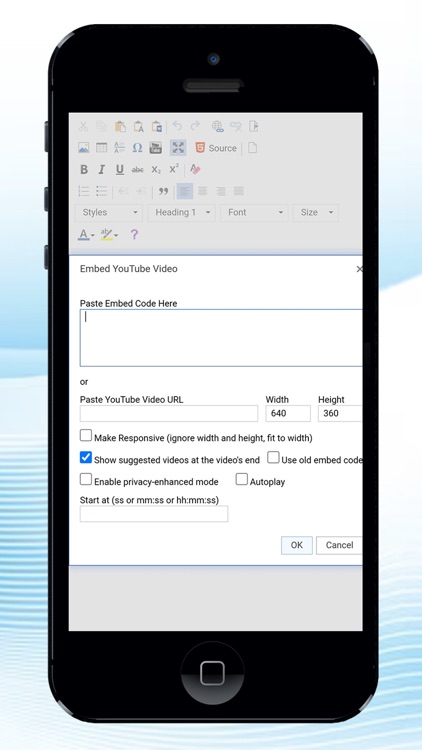The height and width of the screenshot is (750, 422).
Task: Select Paste as plain text icon
Action: click(138, 126)
